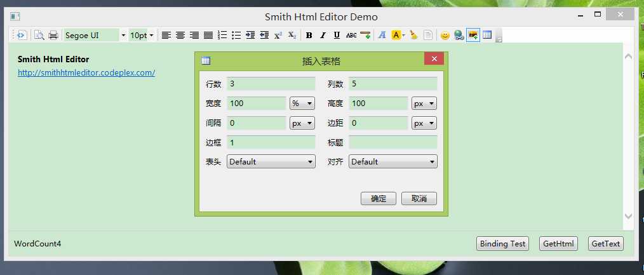Apply yellow highlight color
Viewport: 644px width, 275px height.
(396, 36)
